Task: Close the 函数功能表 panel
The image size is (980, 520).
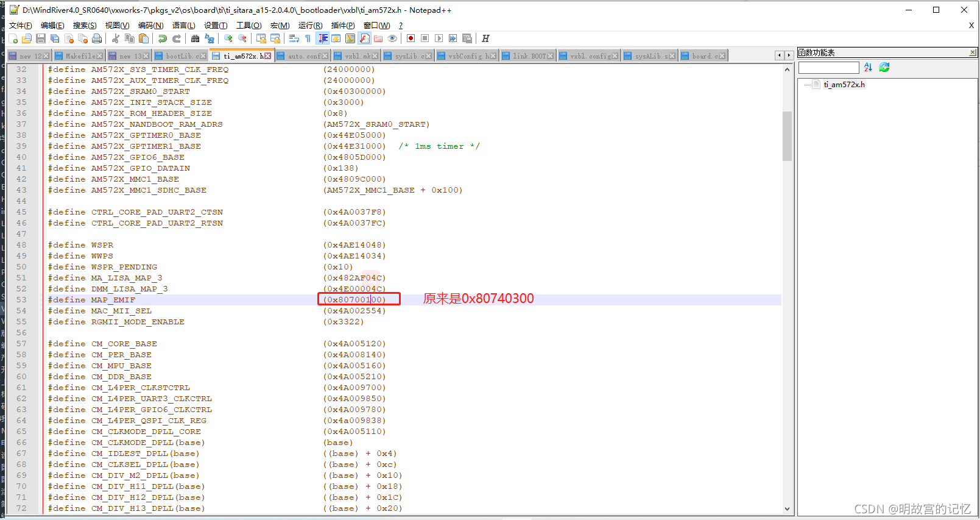Action: coord(973,52)
